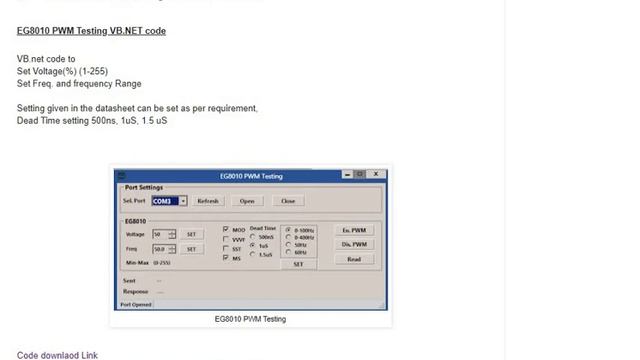Click the Open port button
640x360 pixels.
pos(247,201)
